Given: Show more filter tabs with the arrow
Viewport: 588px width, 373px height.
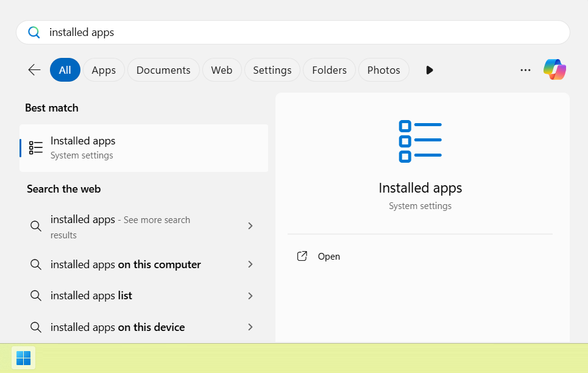Looking at the screenshot, I should [430, 70].
